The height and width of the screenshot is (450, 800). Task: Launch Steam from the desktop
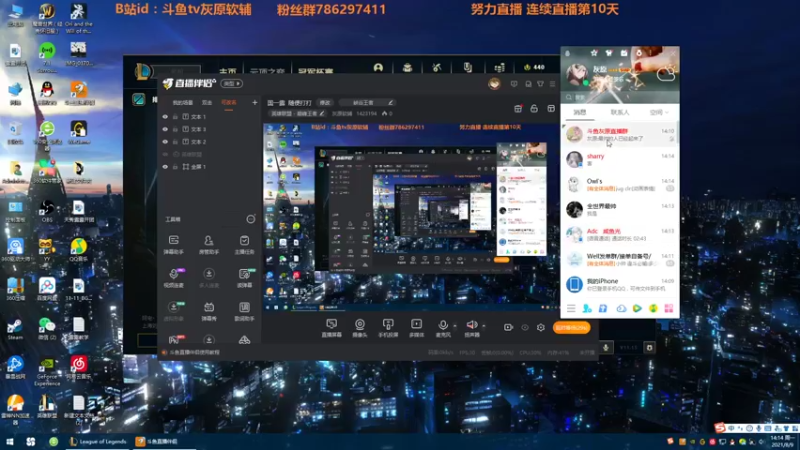click(x=15, y=329)
